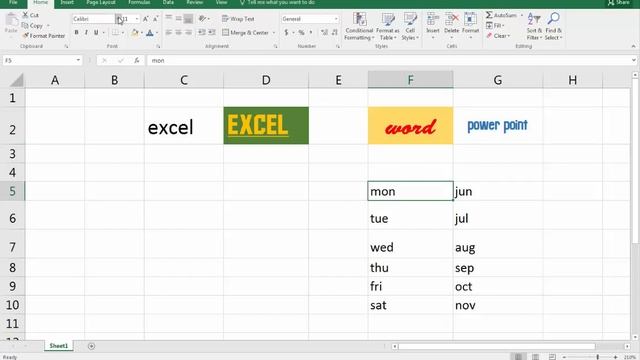The width and height of the screenshot is (640, 360).
Task: Align cell text to the right
Action: tap(188, 32)
